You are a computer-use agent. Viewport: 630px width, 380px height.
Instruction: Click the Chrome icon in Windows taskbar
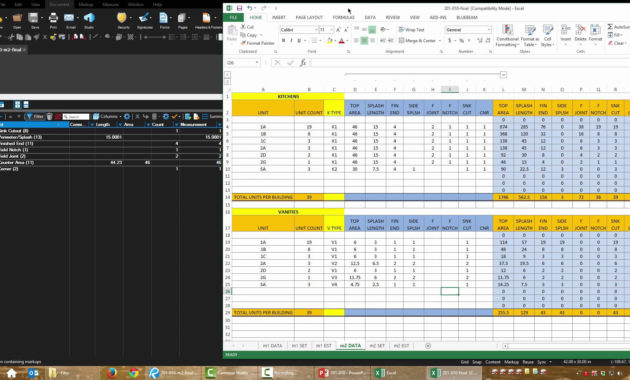[x=133, y=373]
